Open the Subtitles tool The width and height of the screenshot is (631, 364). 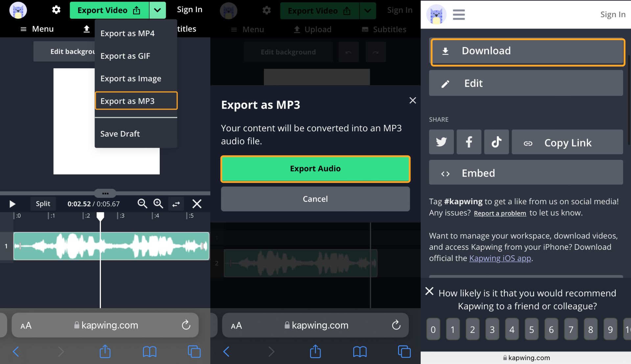tap(384, 29)
